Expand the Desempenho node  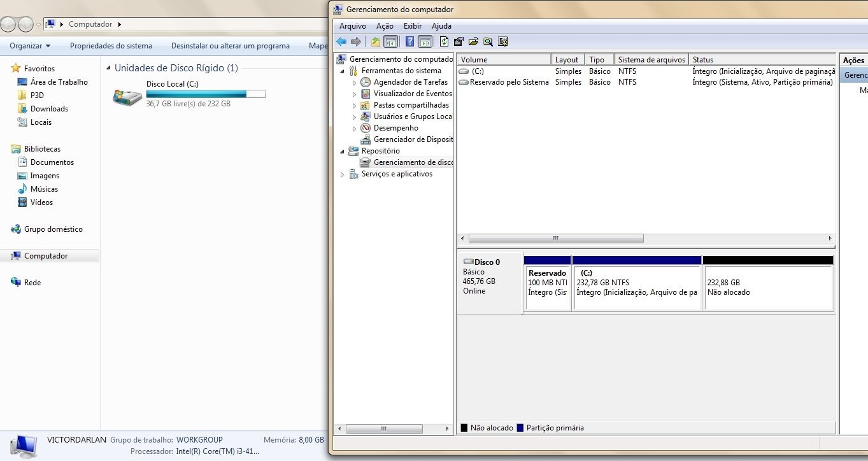(355, 129)
